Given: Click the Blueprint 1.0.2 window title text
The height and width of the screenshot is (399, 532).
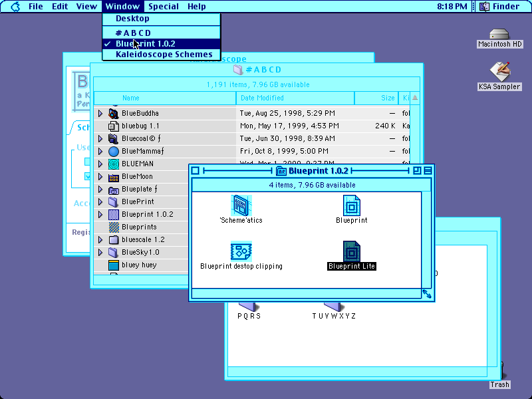Looking at the screenshot, I should (x=319, y=171).
